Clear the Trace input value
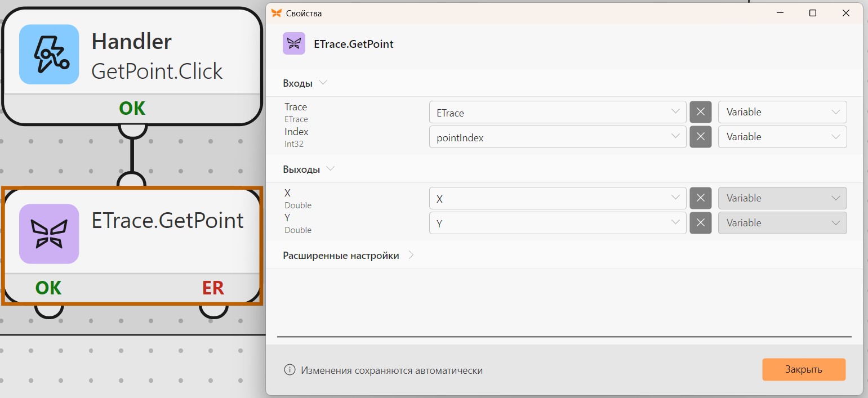868x398 pixels. pos(701,112)
